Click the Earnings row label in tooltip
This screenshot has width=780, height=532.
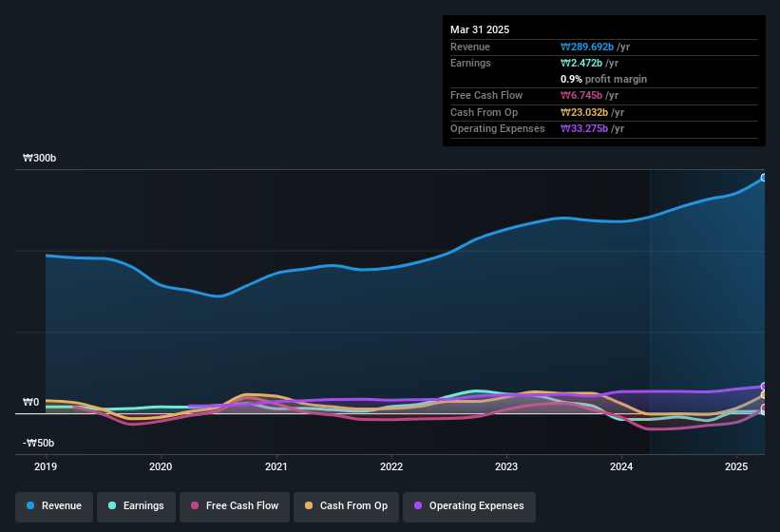470,63
